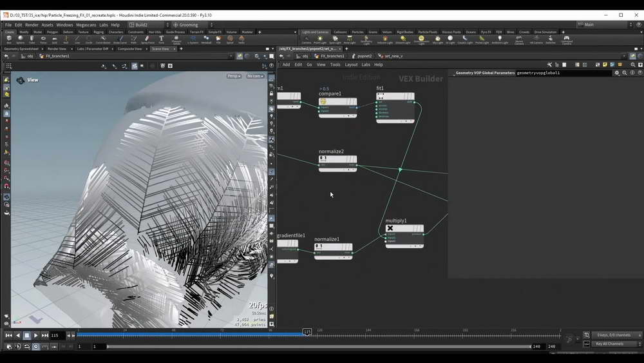Click FX_branches1 in Scene View path
The height and width of the screenshot is (363, 644).
coord(54,56)
